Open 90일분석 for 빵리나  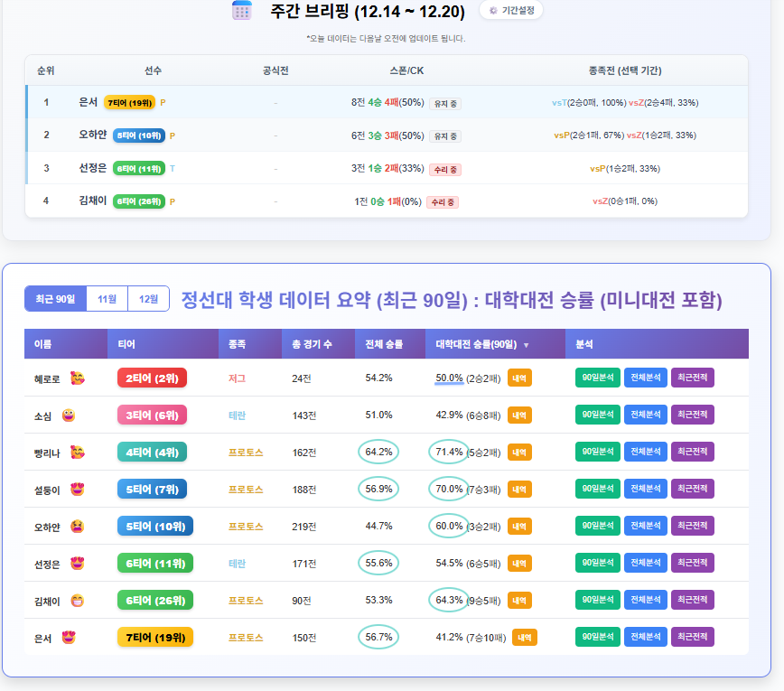click(597, 452)
